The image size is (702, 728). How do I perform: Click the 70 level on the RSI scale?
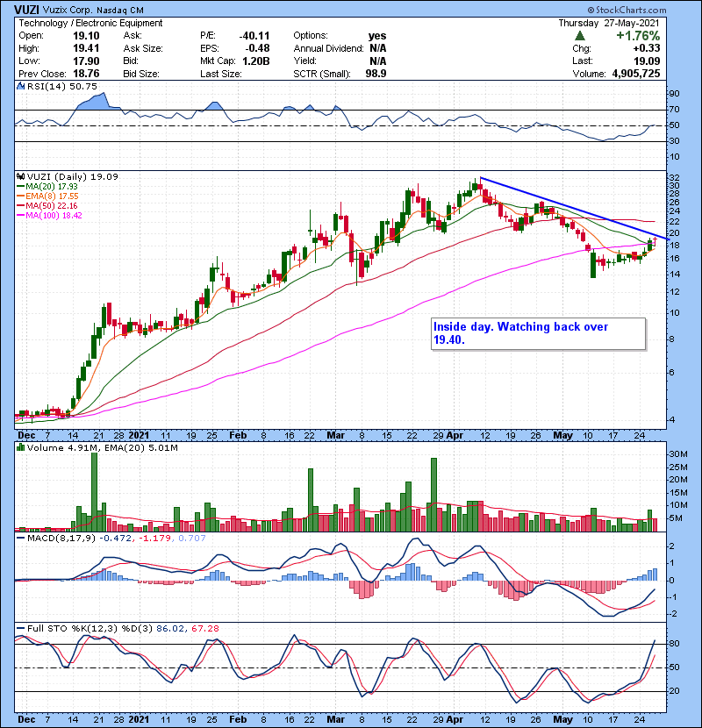click(x=674, y=110)
